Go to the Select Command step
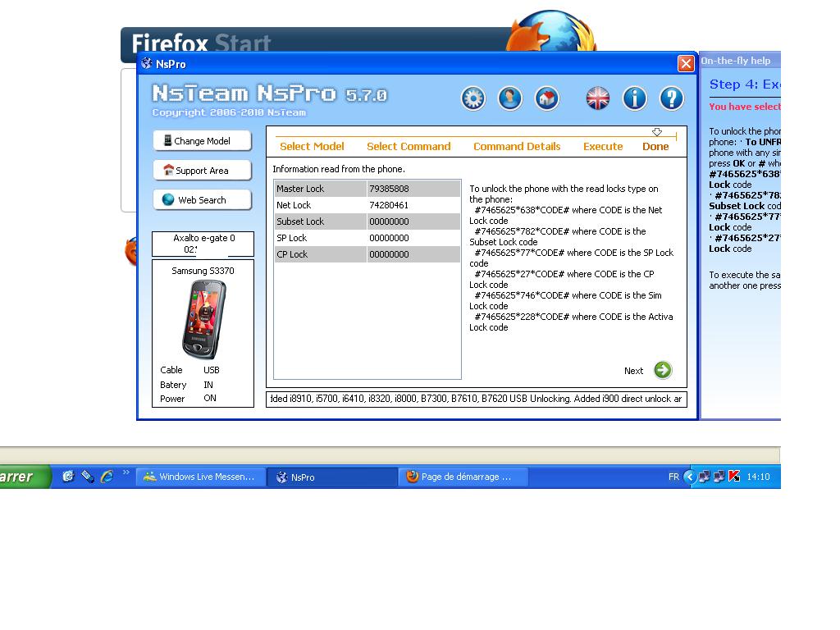Viewport: 840px width, 630px height. 409,146
